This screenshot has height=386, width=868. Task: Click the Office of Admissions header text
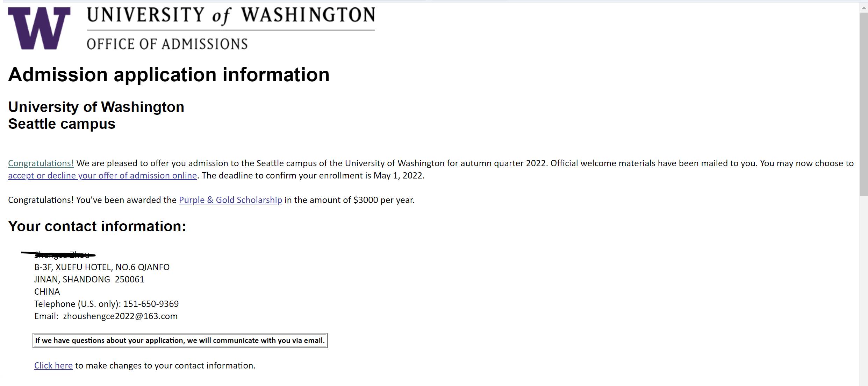point(167,44)
